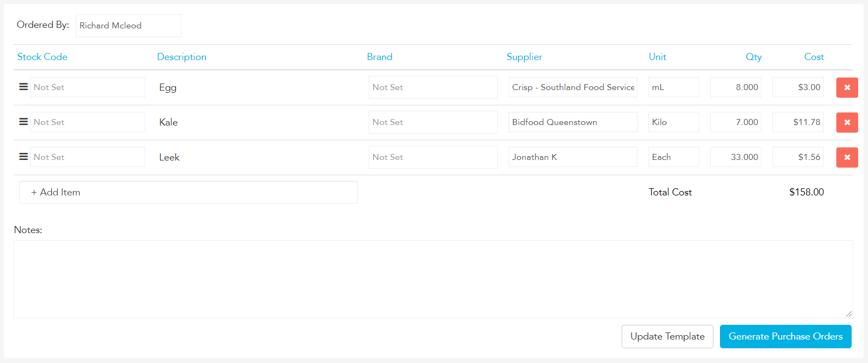Click the Stock Code field for Leek
Image resolution: width=868 pixels, height=363 pixels.
tap(87, 157)
